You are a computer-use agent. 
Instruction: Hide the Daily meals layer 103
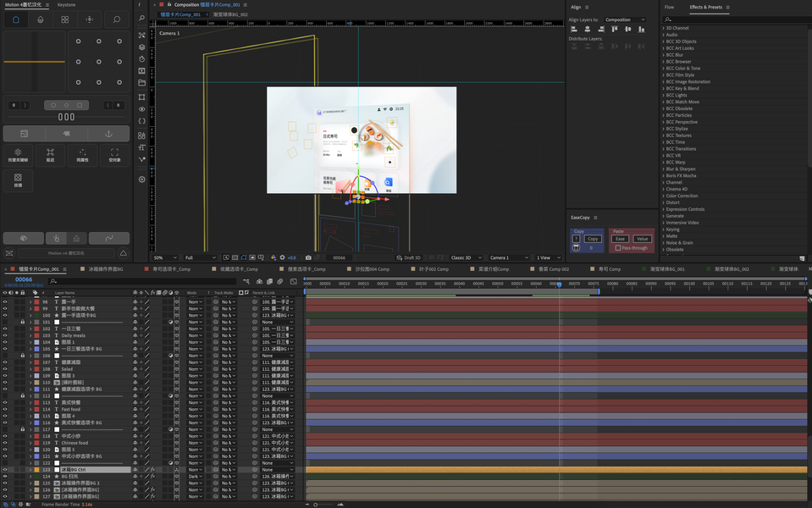pos(5,335)
